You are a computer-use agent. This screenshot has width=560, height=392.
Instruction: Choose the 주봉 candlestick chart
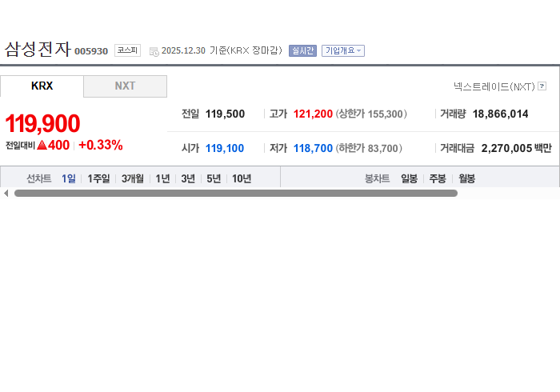coord(438,178)
